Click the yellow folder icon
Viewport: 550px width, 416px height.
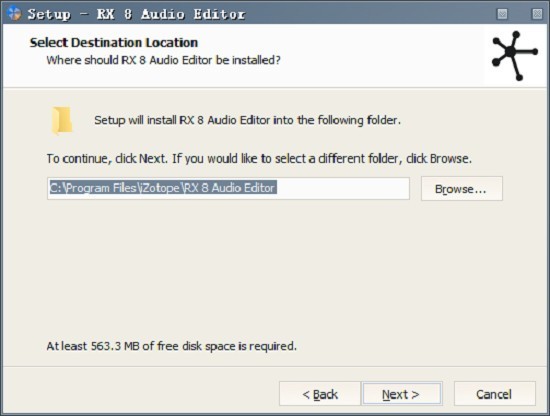click(x=62, y=121)
